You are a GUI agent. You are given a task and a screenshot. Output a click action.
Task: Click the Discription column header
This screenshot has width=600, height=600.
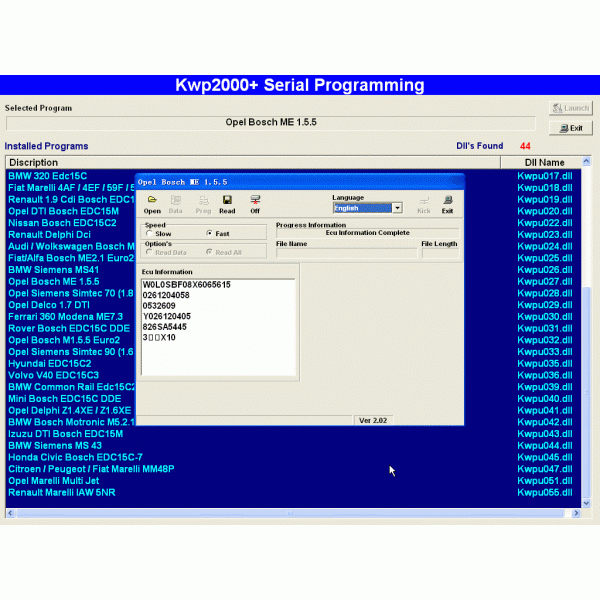click(x=253, y=163)
